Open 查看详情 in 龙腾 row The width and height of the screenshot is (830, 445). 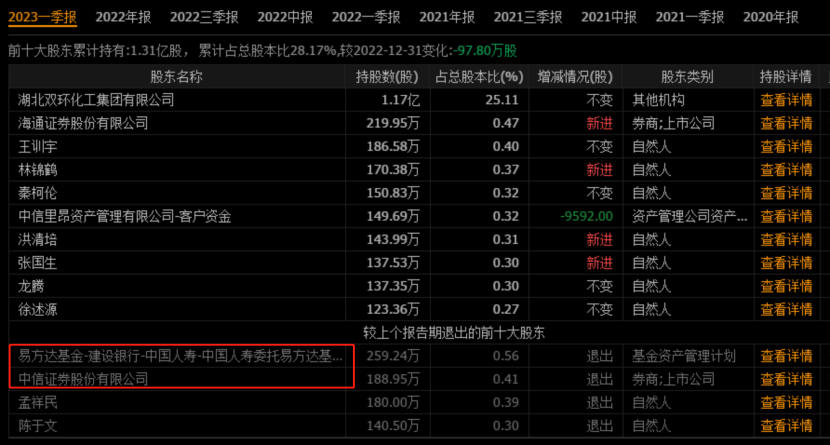pos(786,286)
